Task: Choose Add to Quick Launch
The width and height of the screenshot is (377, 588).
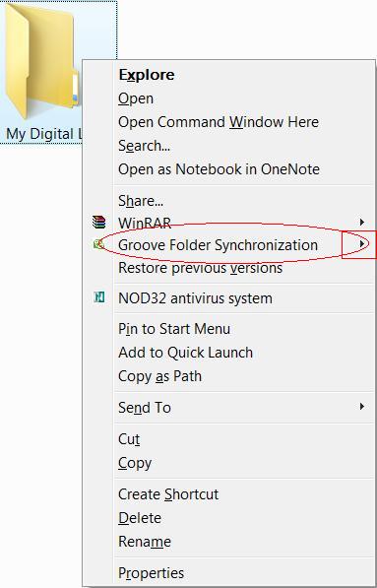Action: [185, 353]
